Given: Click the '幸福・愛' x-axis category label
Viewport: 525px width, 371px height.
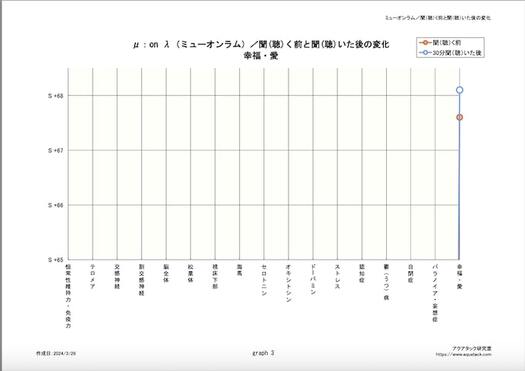Looking at the screenshot, I should point(460,277).
